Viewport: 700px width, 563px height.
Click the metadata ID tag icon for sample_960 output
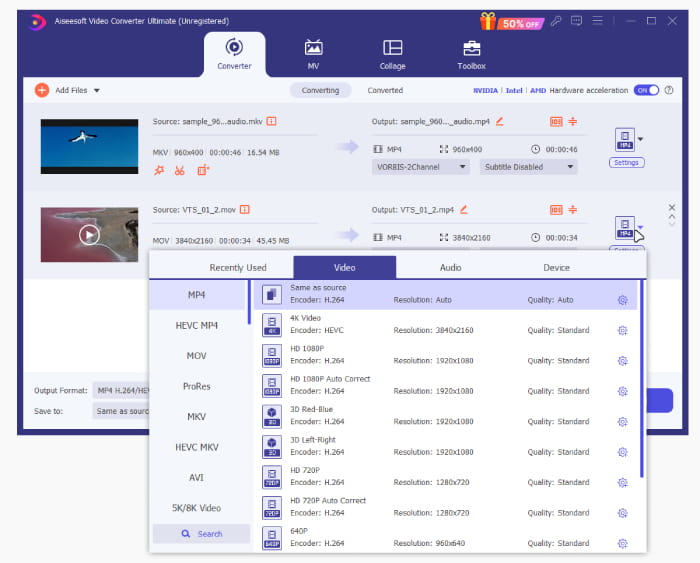556,121
